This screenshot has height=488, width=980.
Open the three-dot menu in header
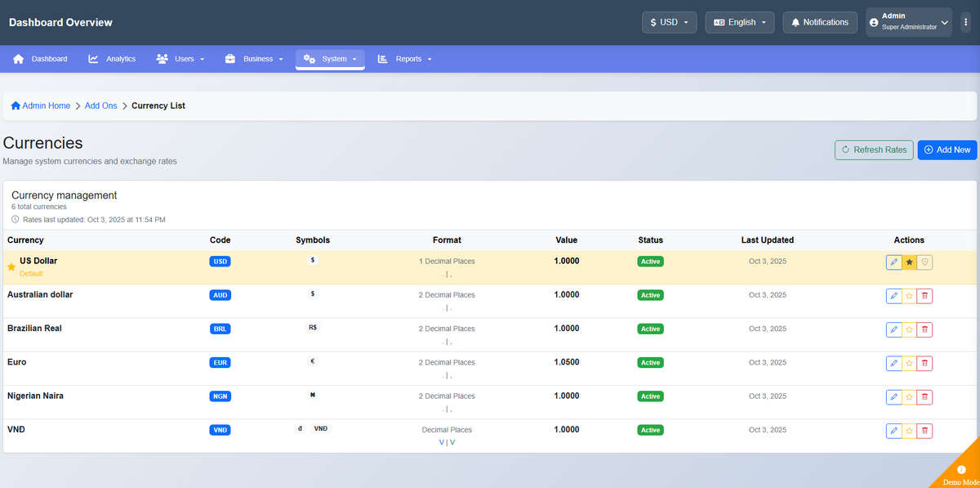[966, 23]
